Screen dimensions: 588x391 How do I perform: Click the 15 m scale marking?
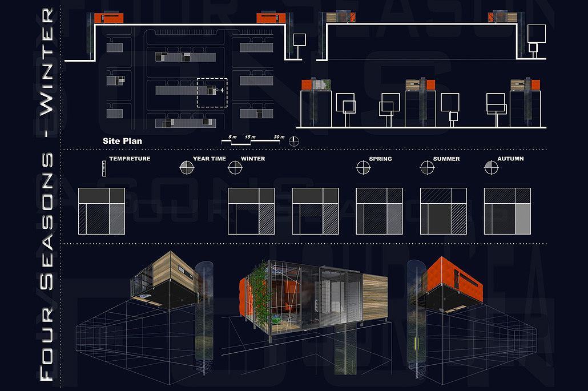click(250, 137)
